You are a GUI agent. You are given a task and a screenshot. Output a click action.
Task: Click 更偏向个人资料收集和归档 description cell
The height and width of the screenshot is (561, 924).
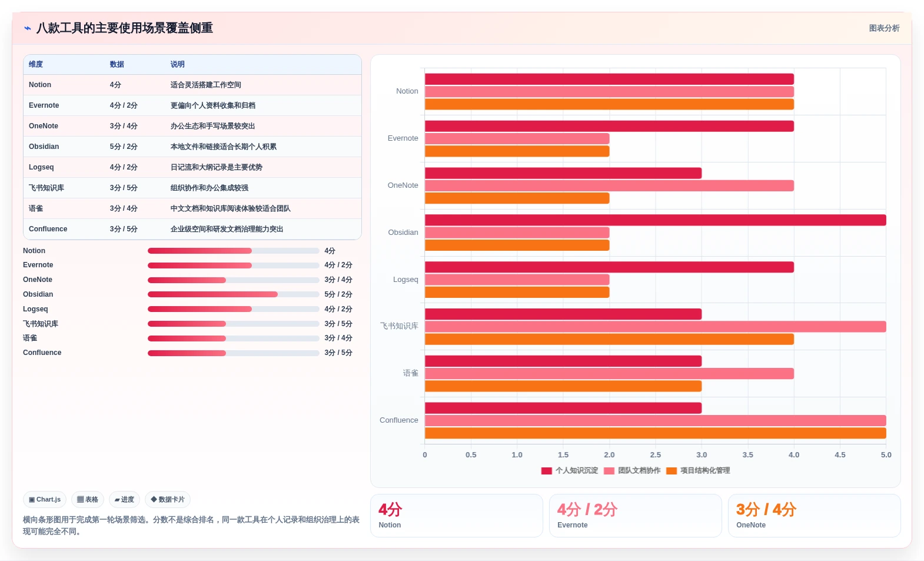(x=213, y=105)
